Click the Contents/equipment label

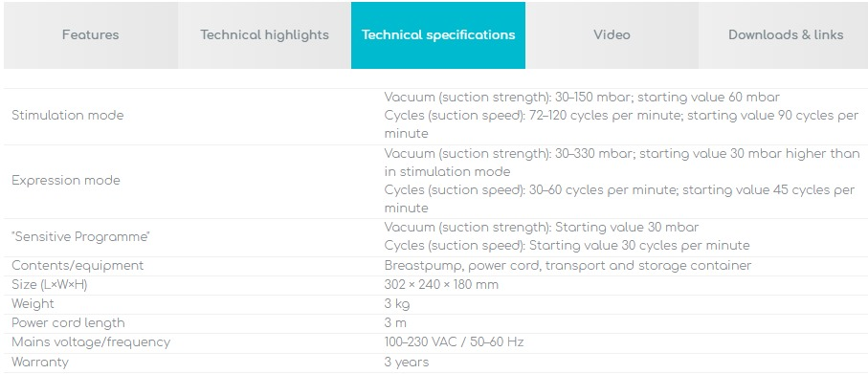pos(78,266)
